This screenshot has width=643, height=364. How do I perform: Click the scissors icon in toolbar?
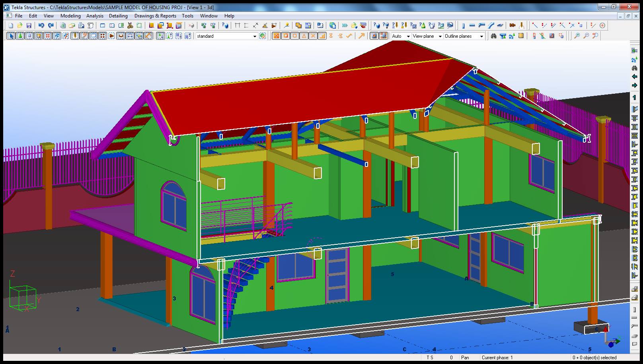130,25
